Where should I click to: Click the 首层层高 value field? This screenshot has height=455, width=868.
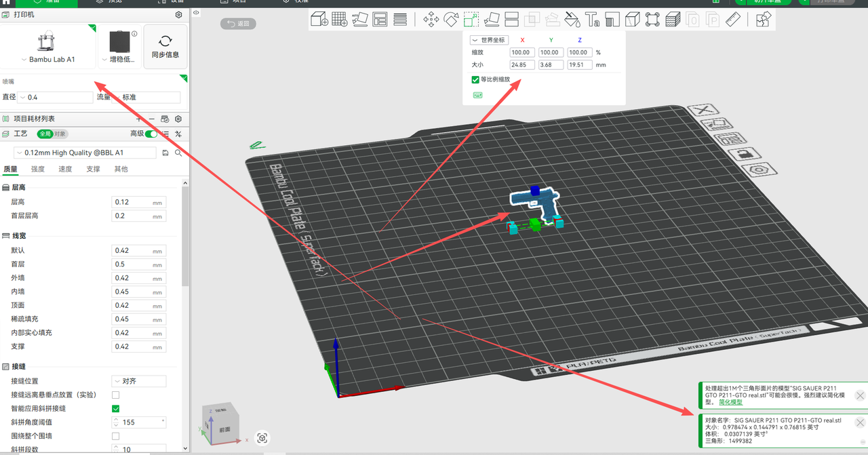[138, 216]
